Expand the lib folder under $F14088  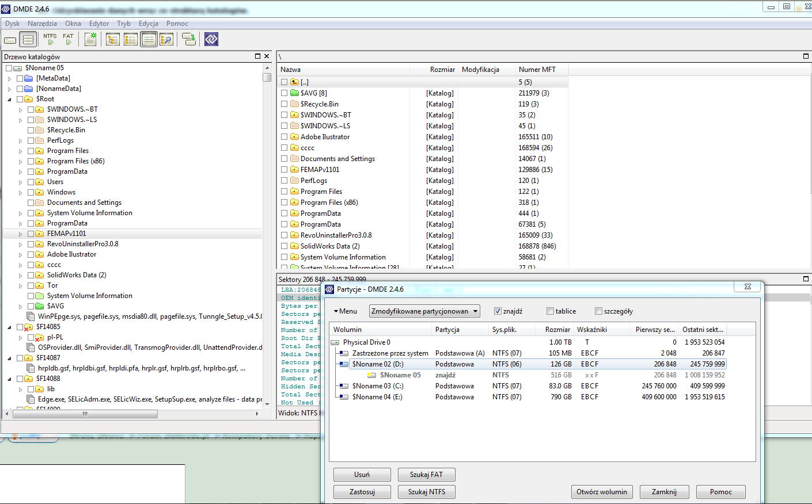coord(20,390)
